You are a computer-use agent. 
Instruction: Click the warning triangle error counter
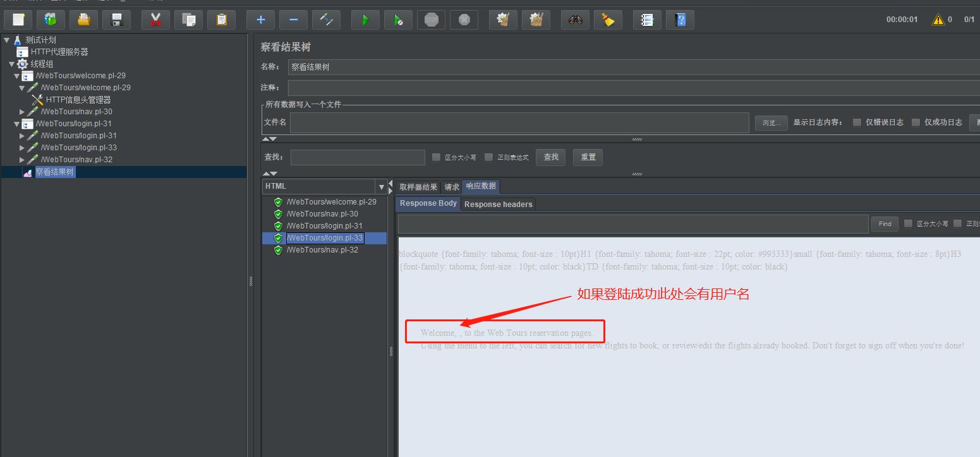(938, 20)
